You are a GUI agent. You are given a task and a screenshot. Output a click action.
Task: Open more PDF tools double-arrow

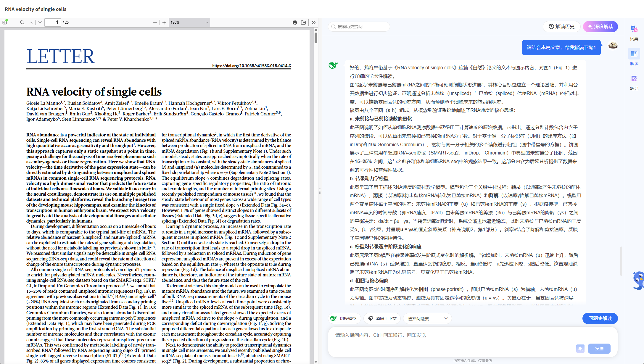pos(313,22)
